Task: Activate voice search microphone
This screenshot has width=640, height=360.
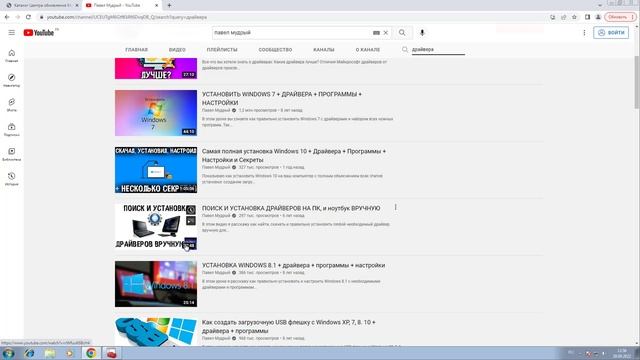Action: point(422,33)
